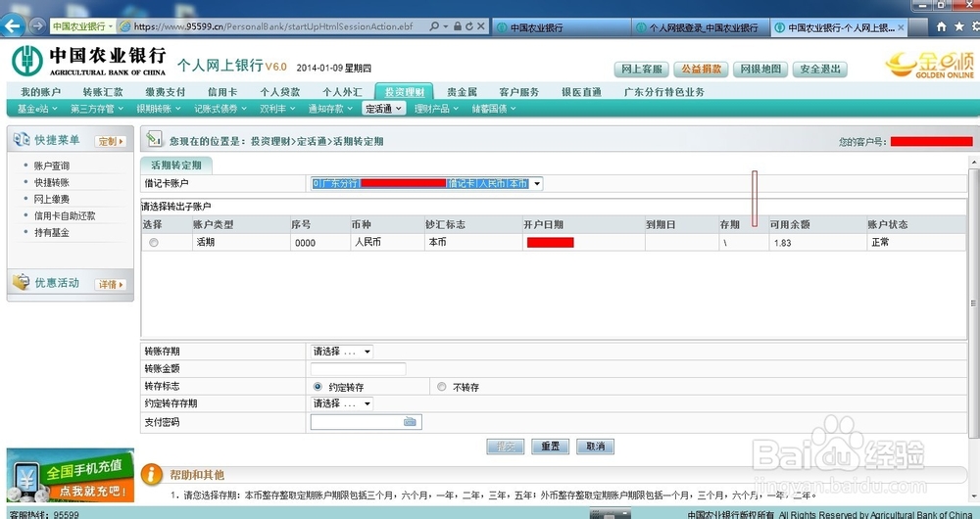Click the refresh icon in address bar
Image resolution: width=980 pixels, height=519 pixels.
point(468,26)
